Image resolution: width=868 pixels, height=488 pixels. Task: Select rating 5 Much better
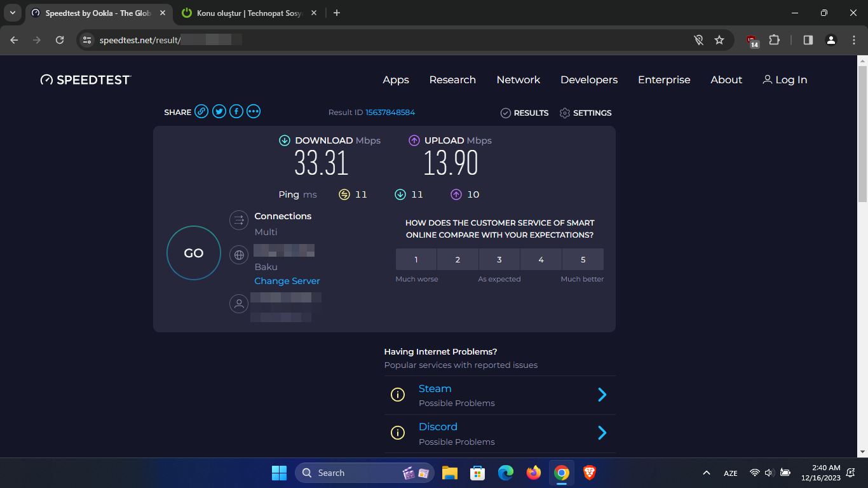coord(583,259)
